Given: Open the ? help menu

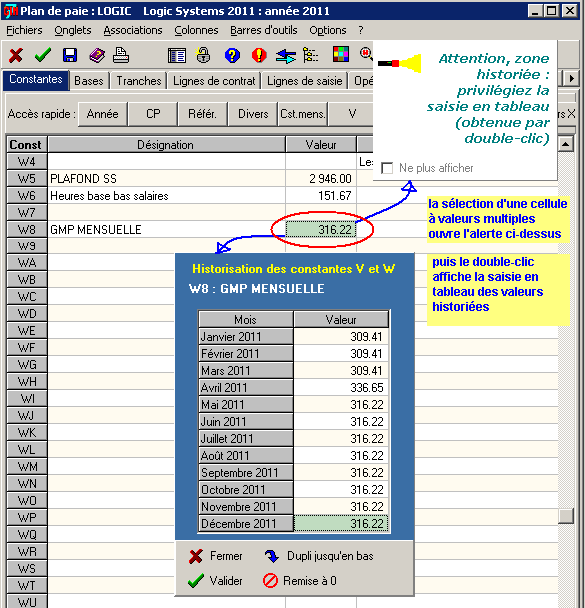Looking at the screenshot, I should pyautogui.click(x=361, y=30).
